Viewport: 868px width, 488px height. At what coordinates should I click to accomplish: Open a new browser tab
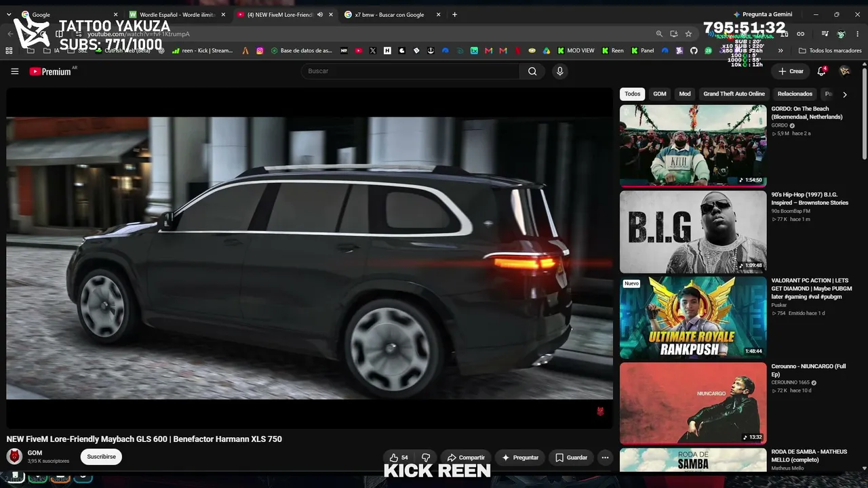click(454, 14)
